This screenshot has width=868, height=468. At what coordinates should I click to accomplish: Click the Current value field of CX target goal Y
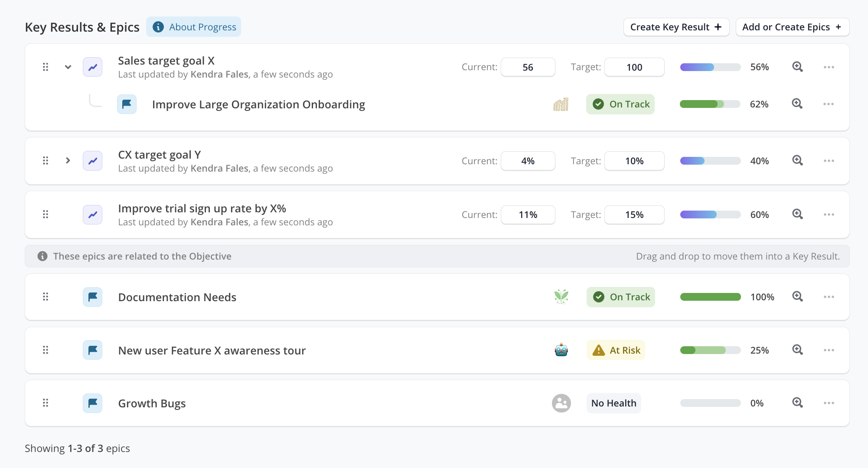point(528,160)
